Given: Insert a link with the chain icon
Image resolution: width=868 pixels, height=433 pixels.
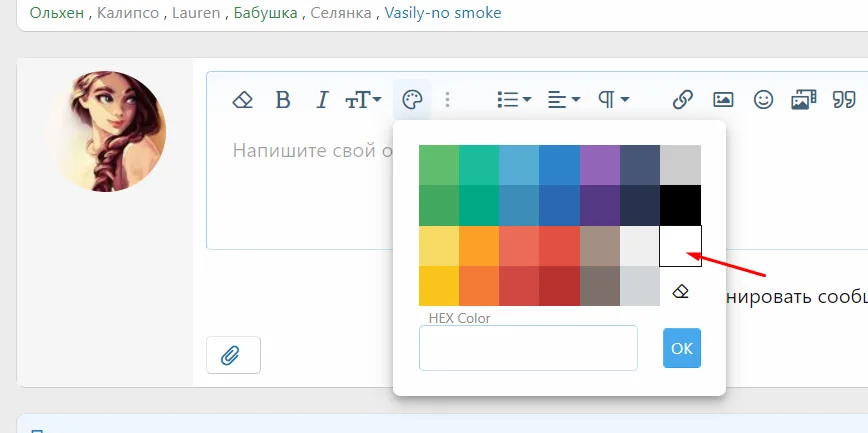Looking at the screenshot, I should [683, 100].
